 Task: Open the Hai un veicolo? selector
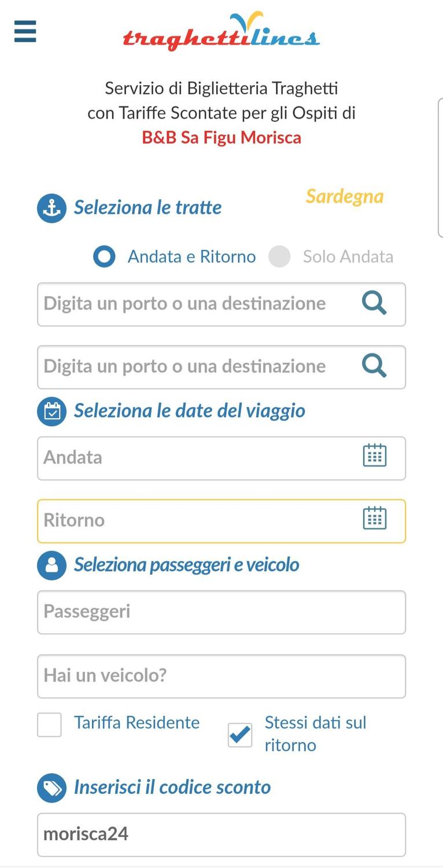(221, 676)
